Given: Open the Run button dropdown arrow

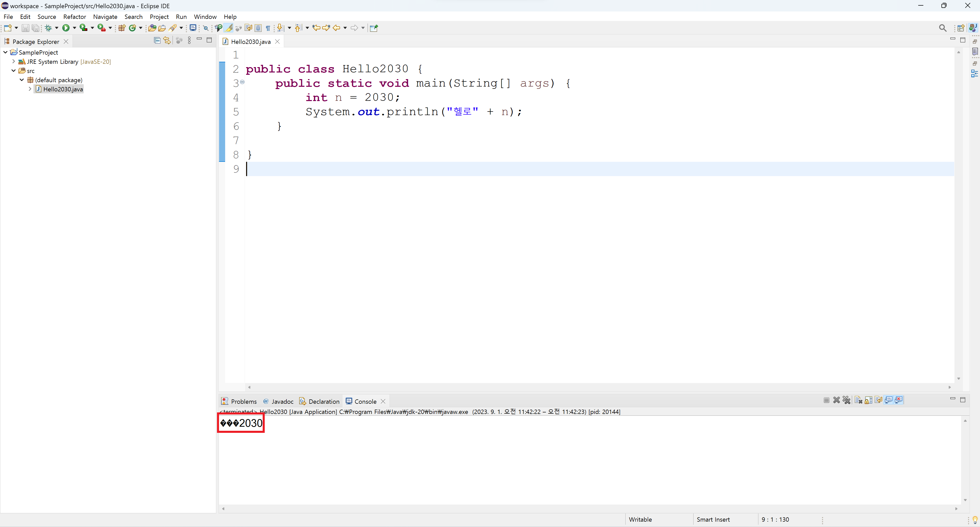Looking at the screenshot, I should 75,28.
